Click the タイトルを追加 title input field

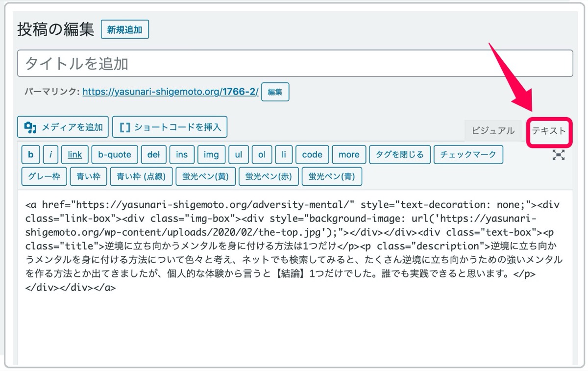pos(295,63)
